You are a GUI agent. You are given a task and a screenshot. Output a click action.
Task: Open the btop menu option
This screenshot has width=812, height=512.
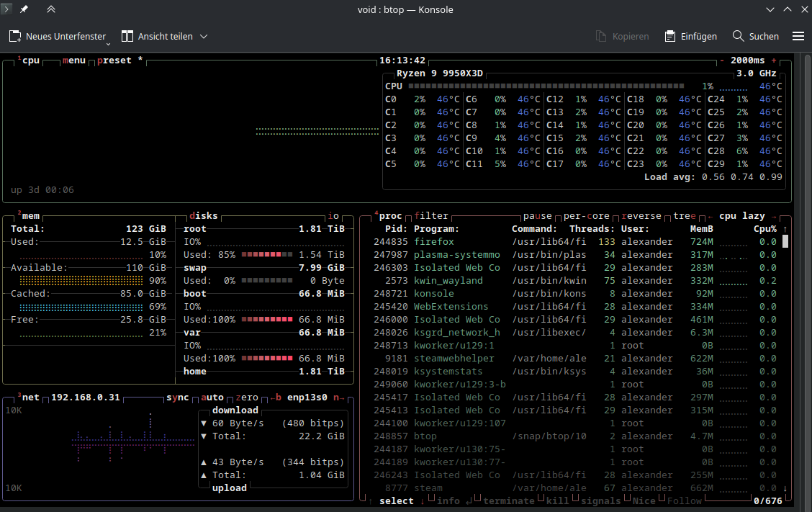(x=74, y=60)
